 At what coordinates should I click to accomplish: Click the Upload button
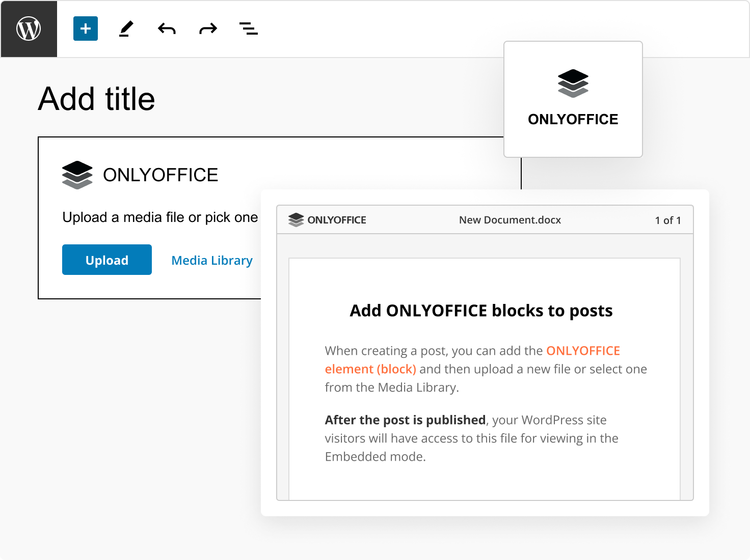point(107,260)
